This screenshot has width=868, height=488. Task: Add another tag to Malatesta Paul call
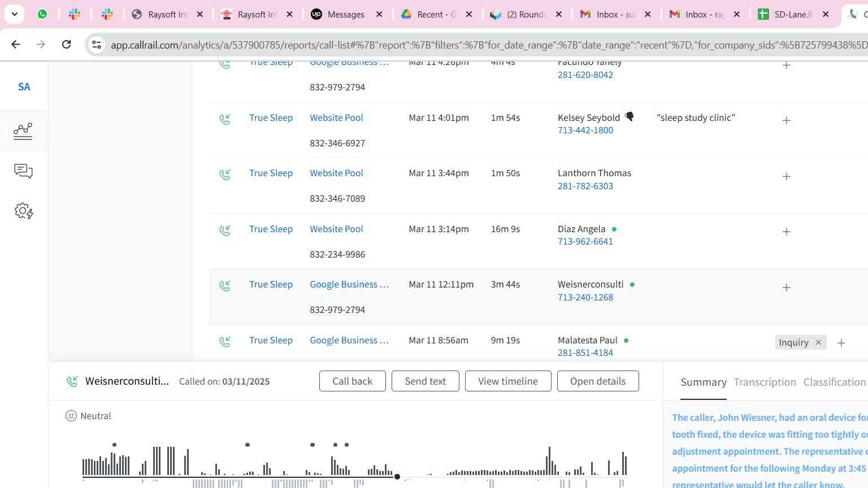pos(841,343)
